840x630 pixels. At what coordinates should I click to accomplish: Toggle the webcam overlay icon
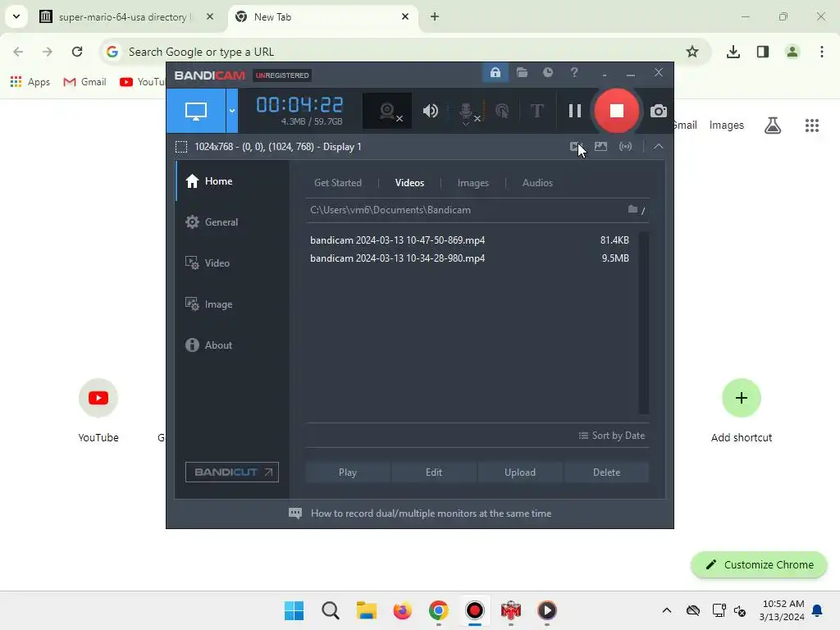click(x=388, y=111)
